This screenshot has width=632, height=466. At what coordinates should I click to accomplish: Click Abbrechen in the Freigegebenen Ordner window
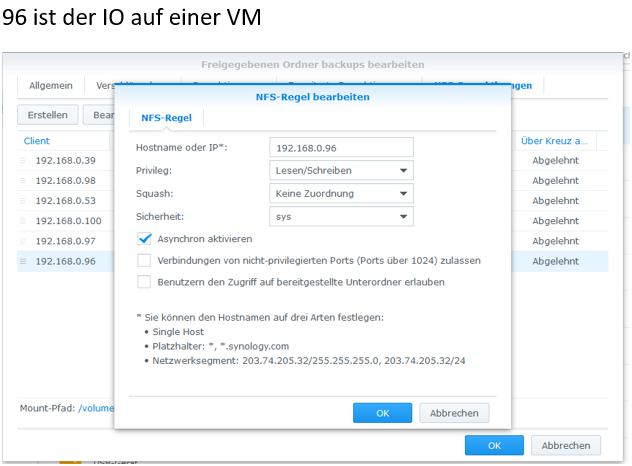pos(566,445)
